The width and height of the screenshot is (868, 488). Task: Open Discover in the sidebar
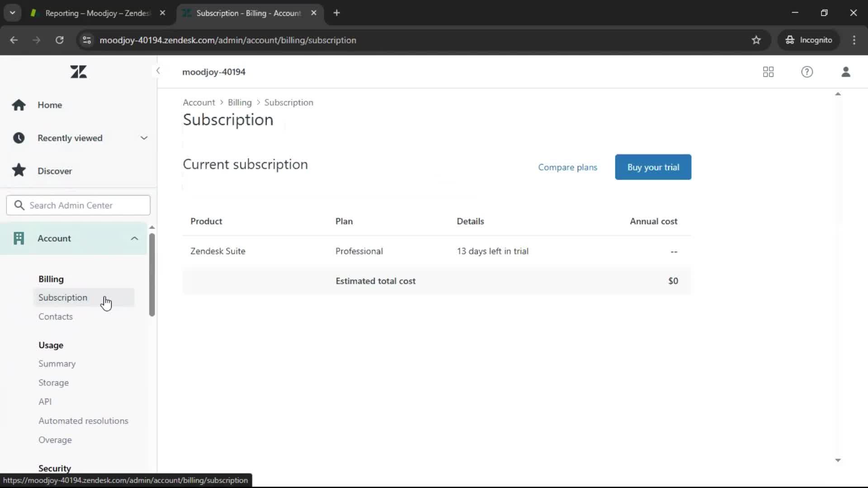[55, 171]
